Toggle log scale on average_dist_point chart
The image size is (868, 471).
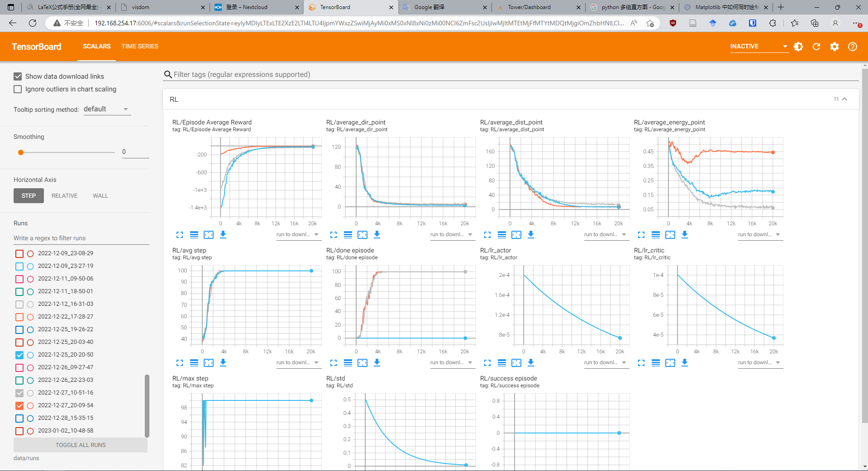pos(502,235)
